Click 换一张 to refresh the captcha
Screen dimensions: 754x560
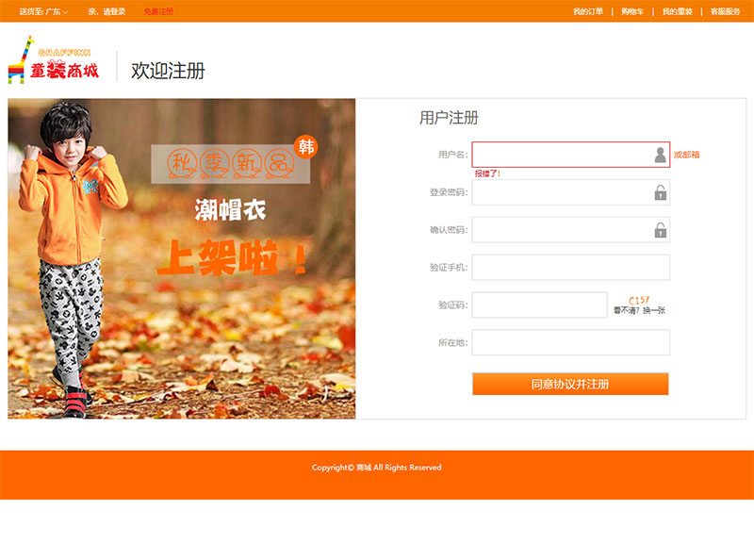tap(654, 310)
